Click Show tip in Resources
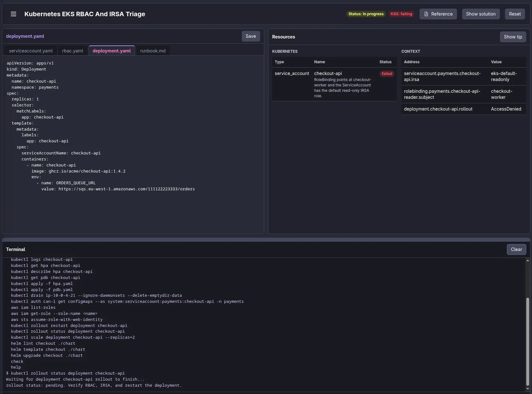This screenshot has width=532, height=394. coord(513,37)
